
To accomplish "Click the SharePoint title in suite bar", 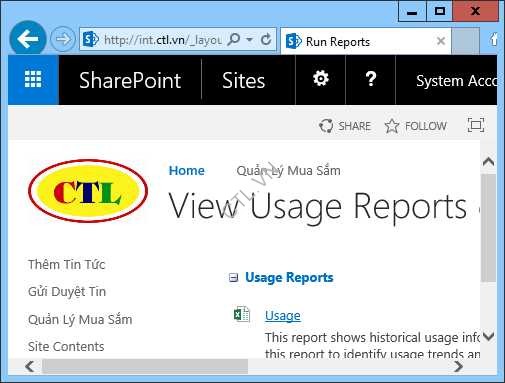I will 130,80.
